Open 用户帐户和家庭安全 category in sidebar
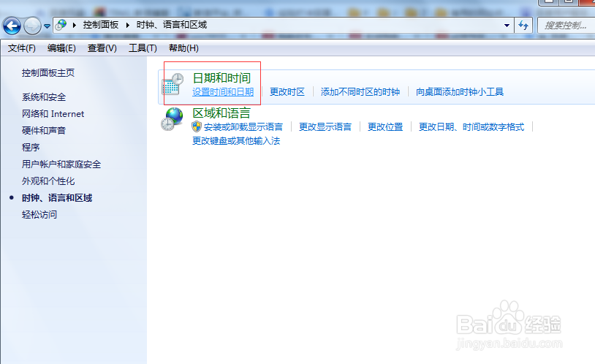595x364 pixels. (x=61, y=164)
